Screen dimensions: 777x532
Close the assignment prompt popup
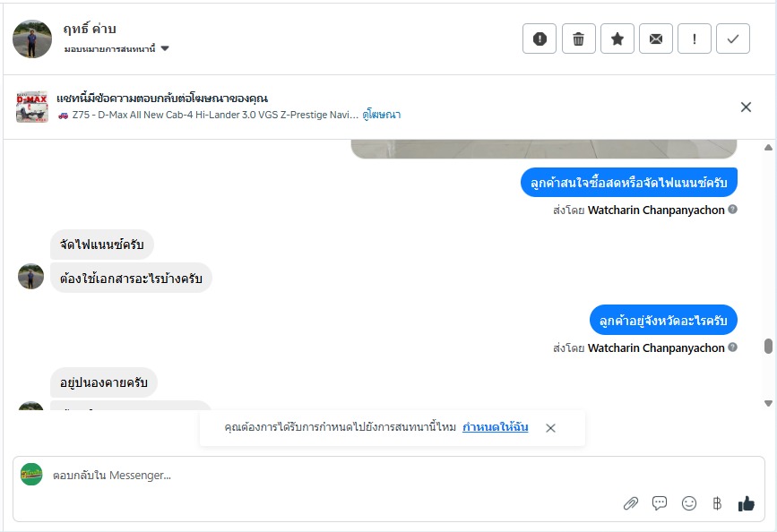pyautogui.click(x=550, y=428)
